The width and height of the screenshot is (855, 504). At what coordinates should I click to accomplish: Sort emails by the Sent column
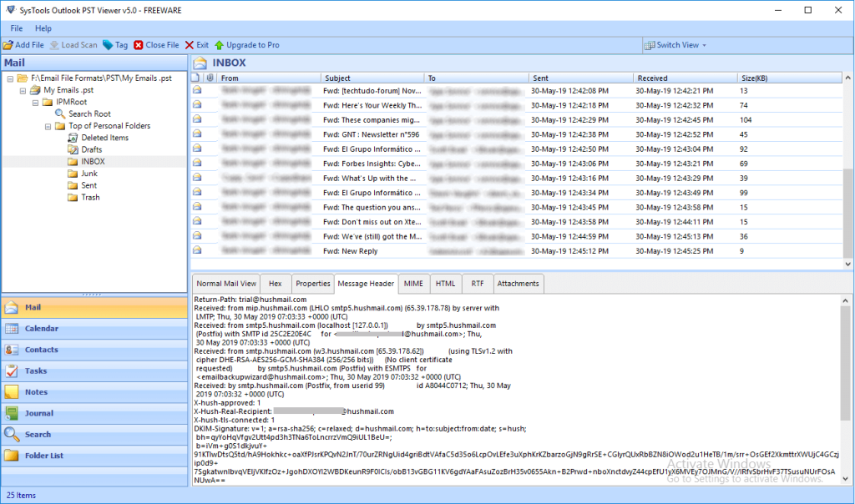pyautogui.click(x=581, y=78)
